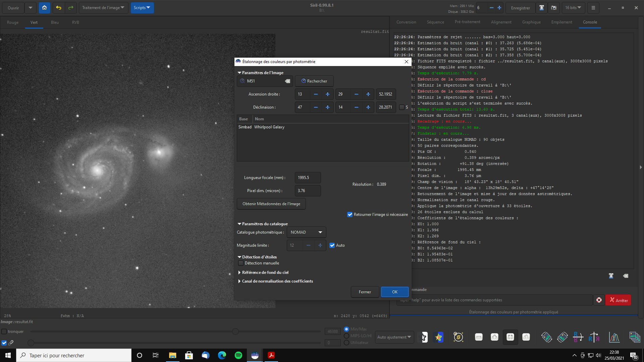644x362 pixels.
Task: Click the upper histogram cutoff slider handle
Action: click(x=235, y=331)
